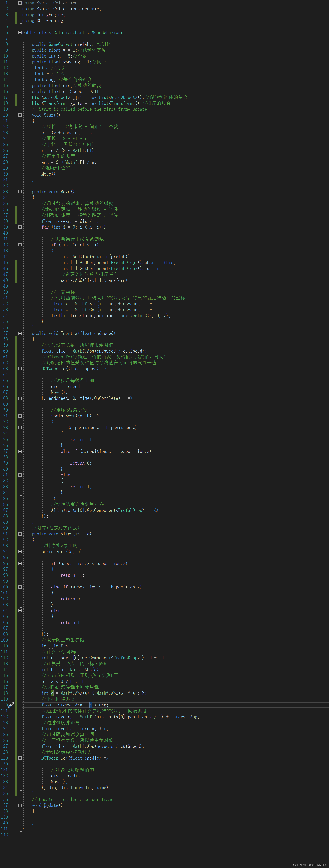Click Vector3 at line 54
The image size is (329, 868).
pos(138,316)
